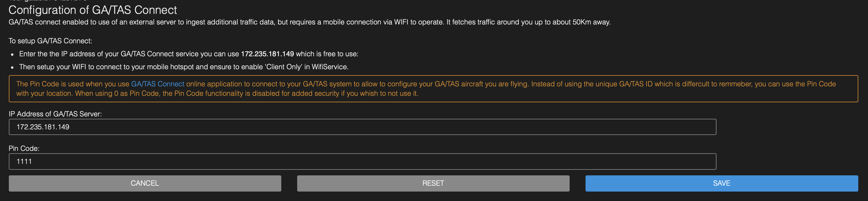Select the Pin Code value 1111

pyautogui.click(x=25, y=161)
